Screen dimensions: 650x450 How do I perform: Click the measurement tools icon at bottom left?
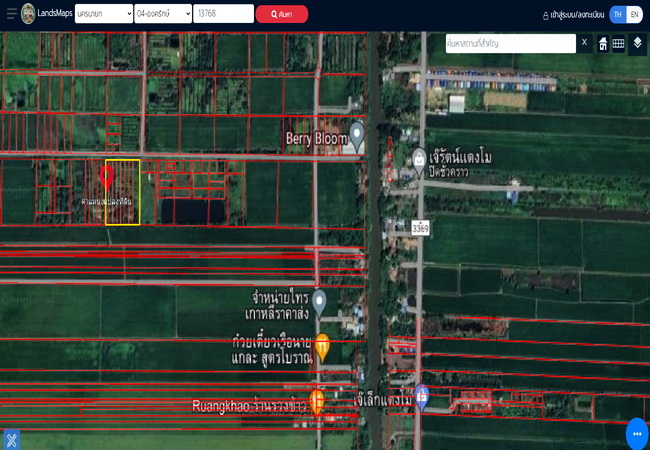pyautogui.click(x=11, y=438)
